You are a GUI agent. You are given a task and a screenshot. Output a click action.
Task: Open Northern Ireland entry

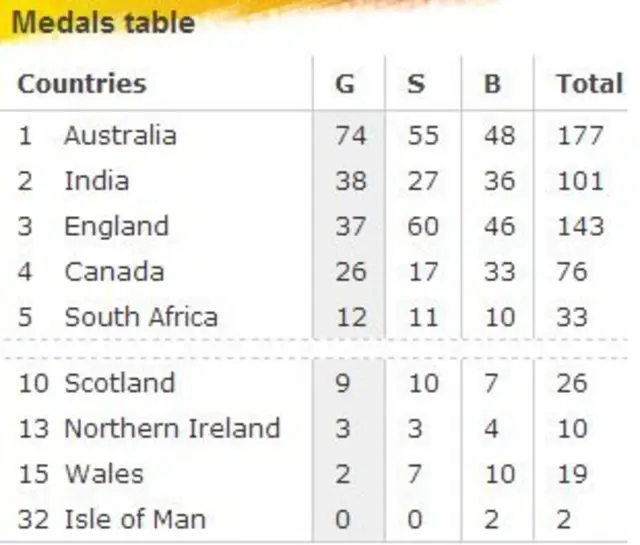[172, 428]
